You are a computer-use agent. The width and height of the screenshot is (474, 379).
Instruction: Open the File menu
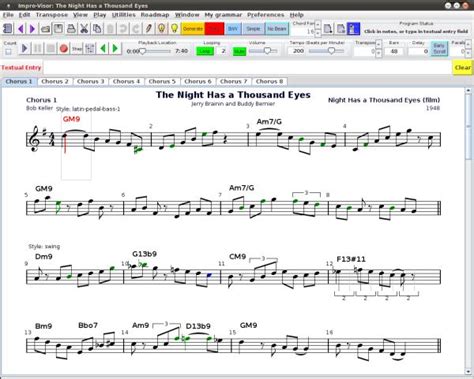[8, 15]
